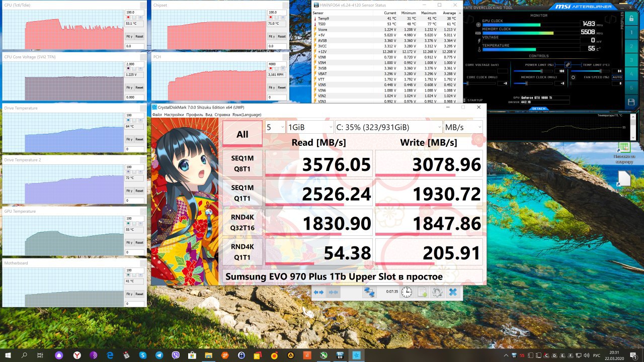This screenshot has width=644, height=362.
Task: Click the All benchmark button in CrystalDiskMark
Action: 243,134
